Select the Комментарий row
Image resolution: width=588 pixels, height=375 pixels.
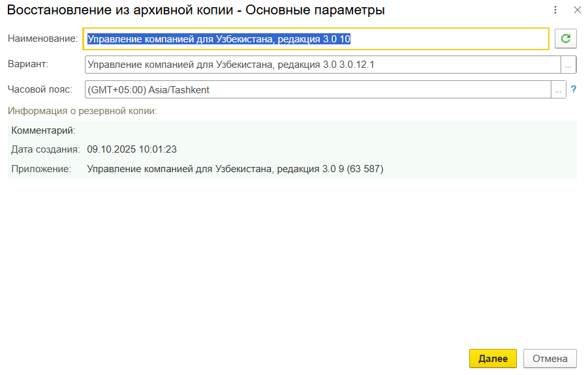44,130
